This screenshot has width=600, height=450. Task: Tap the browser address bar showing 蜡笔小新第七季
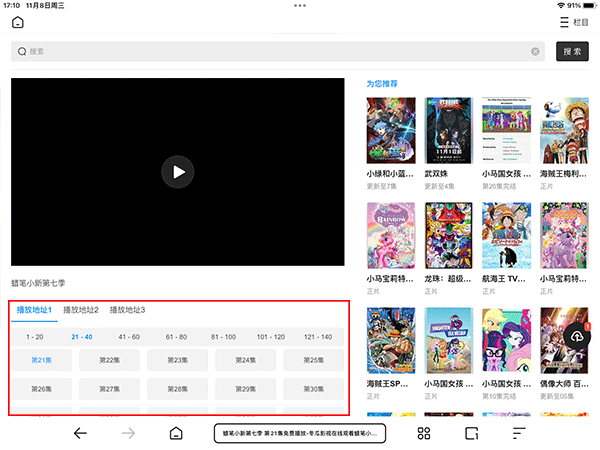click(x=299, y=433)
